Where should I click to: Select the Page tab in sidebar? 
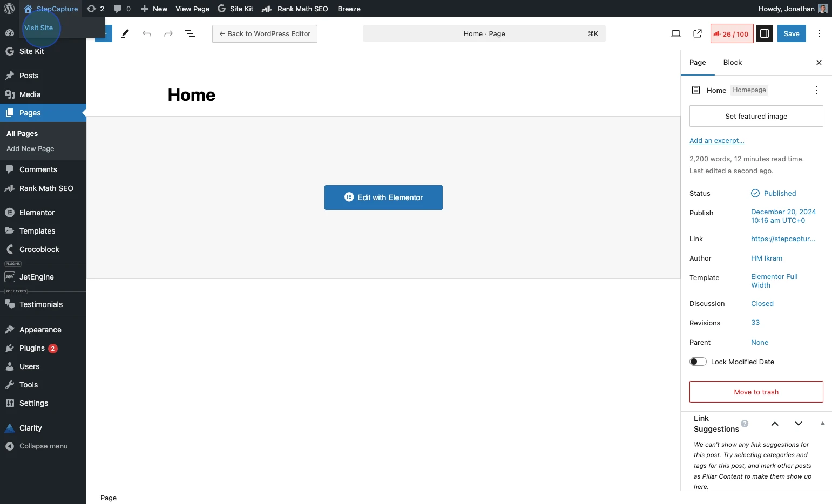(698, 63)
